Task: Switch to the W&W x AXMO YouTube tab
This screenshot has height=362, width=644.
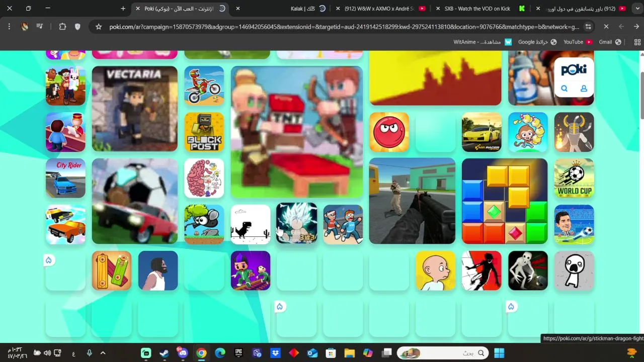Action: pos(381,9)
